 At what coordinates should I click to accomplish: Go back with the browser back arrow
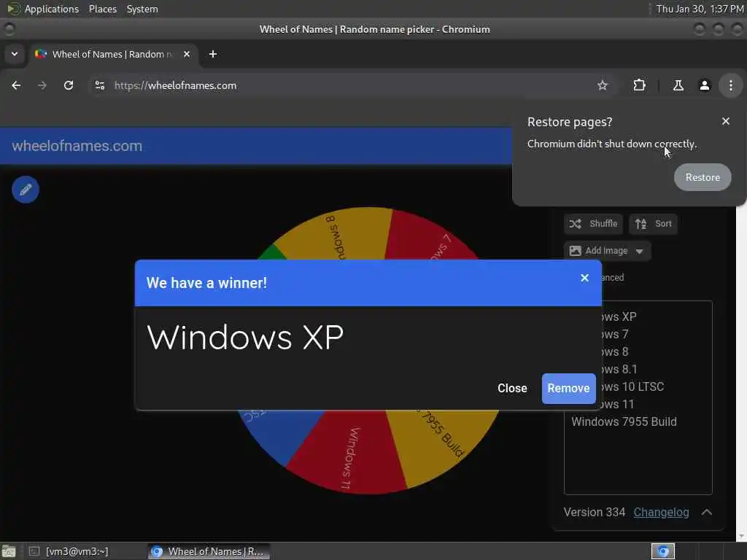click(16, 85)
